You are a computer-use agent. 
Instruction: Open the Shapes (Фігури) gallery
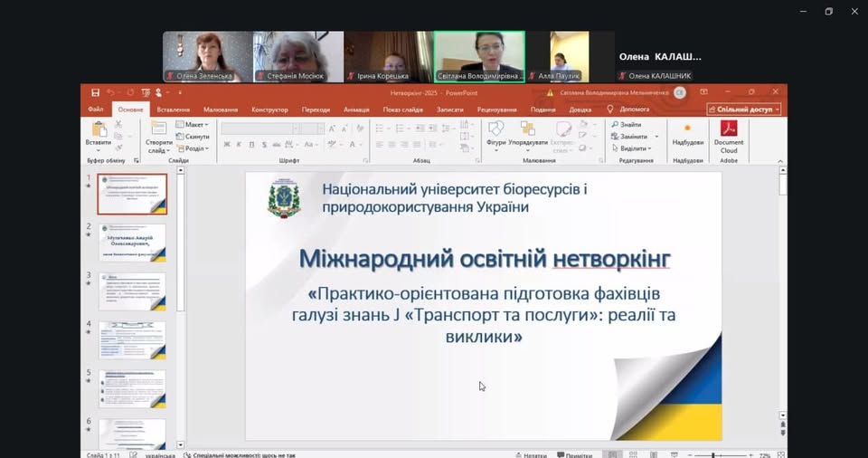(495, 129)
